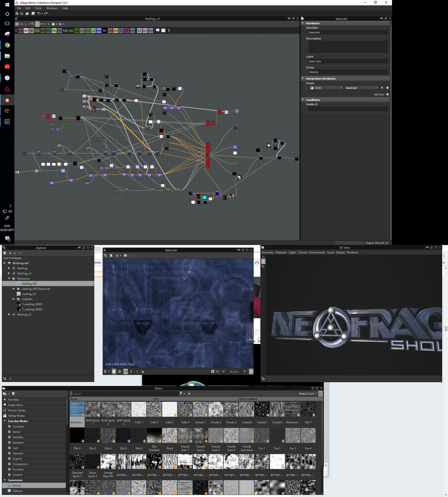Image resolution: width=448 pixels, height=497 pixels.
Task: Open Google Chrome from the Windows taskbar
Action: [x=7, y=45]
